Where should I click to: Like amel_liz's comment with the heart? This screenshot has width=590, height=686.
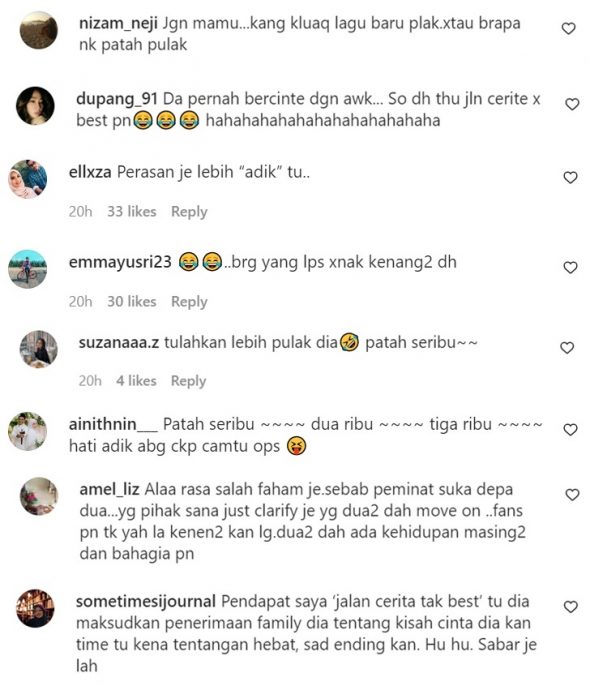click(x=572, y=495)
